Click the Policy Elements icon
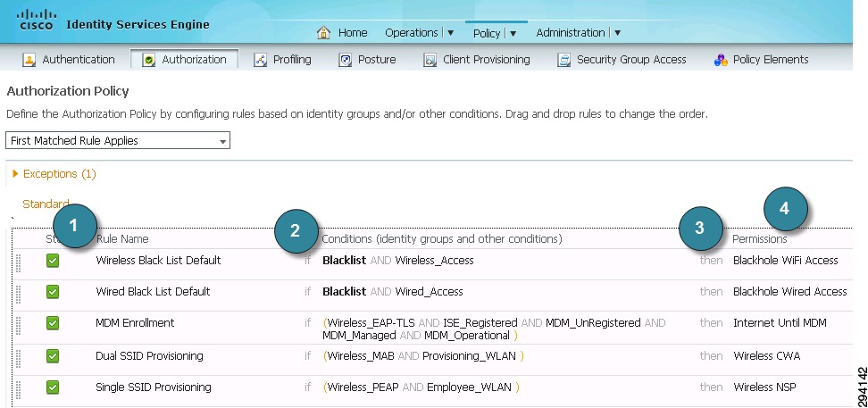The width and height of the screenshot is (868, 408). click(720, 60)
